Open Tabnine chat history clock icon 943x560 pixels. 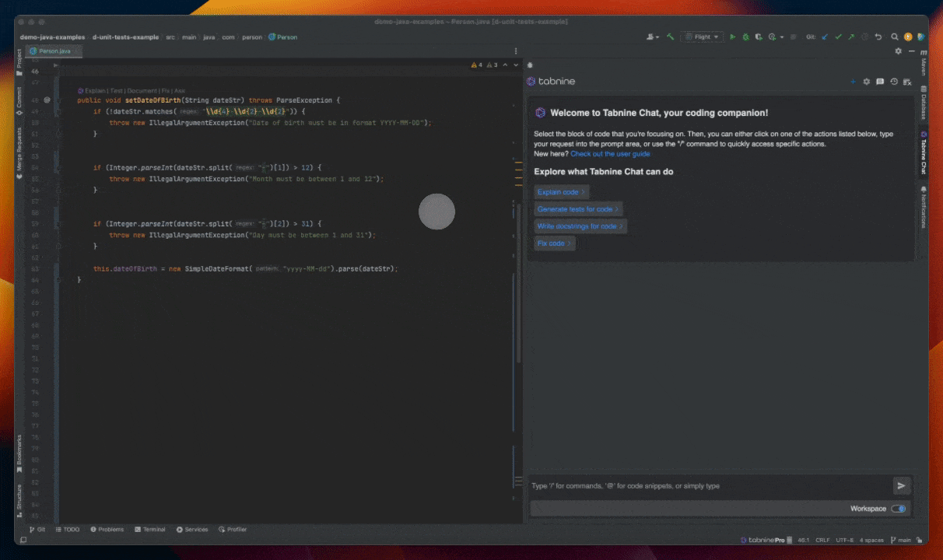coord(894,82)
